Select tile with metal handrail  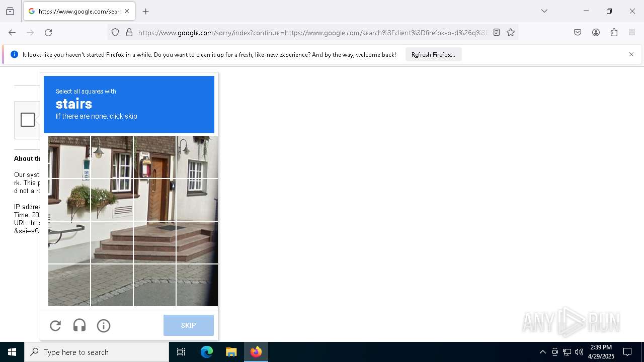coord(69,242)
